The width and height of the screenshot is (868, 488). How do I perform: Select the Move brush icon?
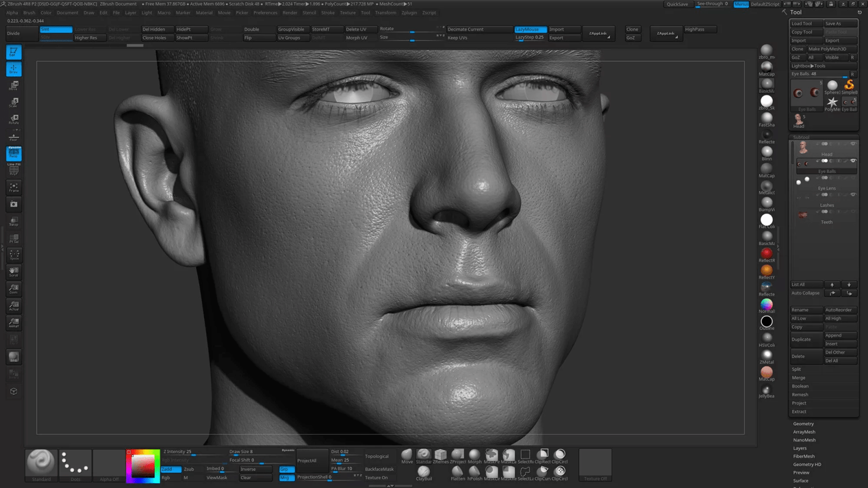click(407, 455)
